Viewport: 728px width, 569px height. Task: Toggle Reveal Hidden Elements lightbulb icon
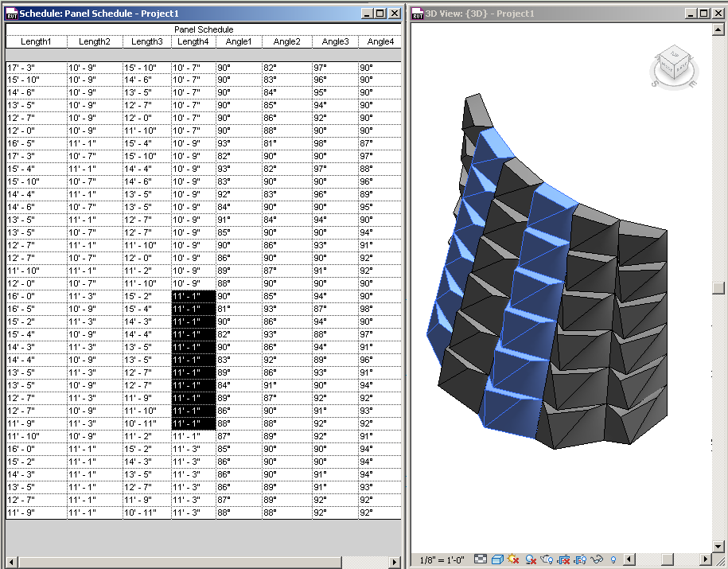coord(613,559)
